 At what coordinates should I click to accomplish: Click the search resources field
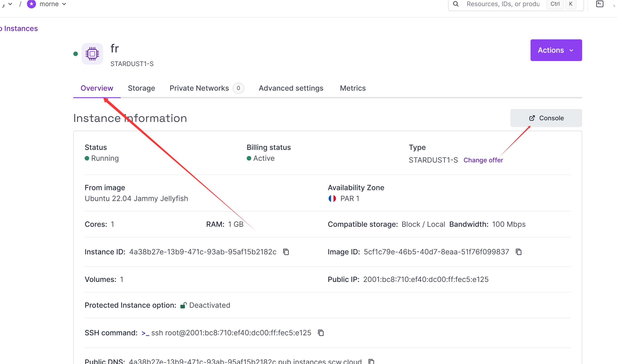pyautogui.click(x=503, y=4)
